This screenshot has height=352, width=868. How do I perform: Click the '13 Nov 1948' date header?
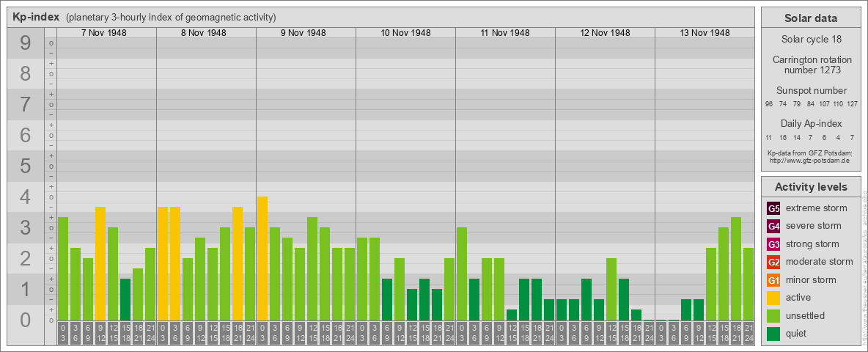[x=704, y=33]
